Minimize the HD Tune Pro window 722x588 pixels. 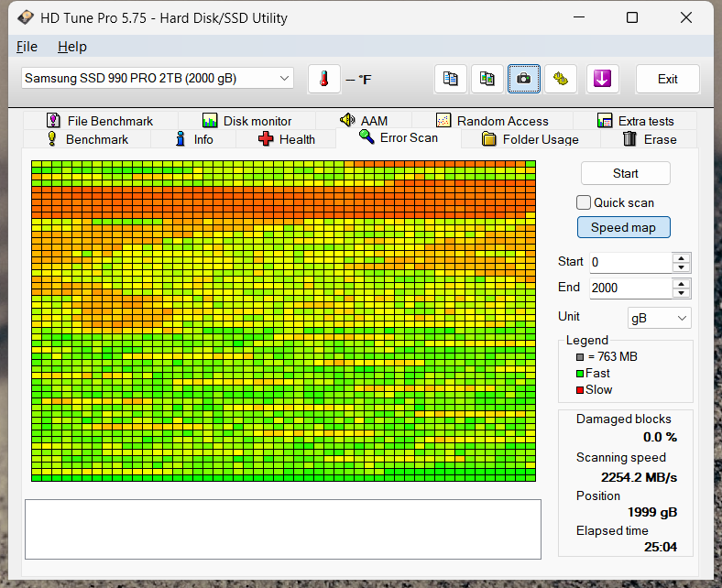point(579,17)
